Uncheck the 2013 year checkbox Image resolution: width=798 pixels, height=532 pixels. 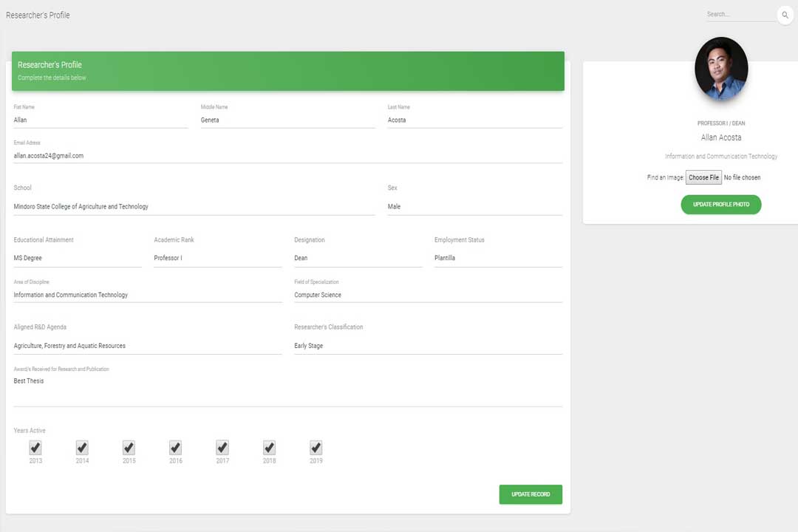pyautogui.click(x=35, y=448)
